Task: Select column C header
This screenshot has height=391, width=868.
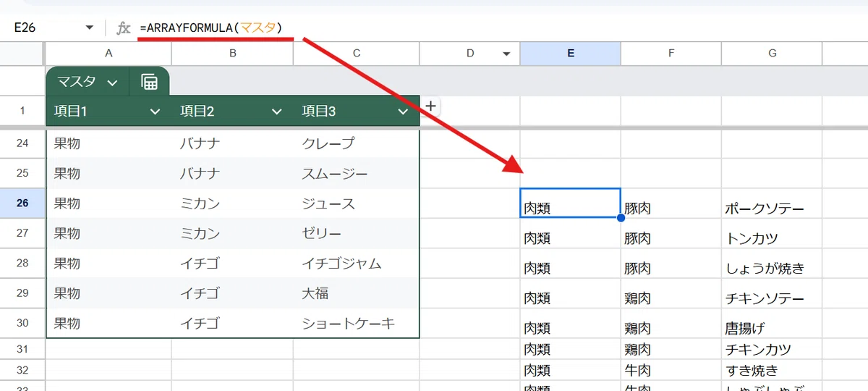Action: click(x=356, y=53)
